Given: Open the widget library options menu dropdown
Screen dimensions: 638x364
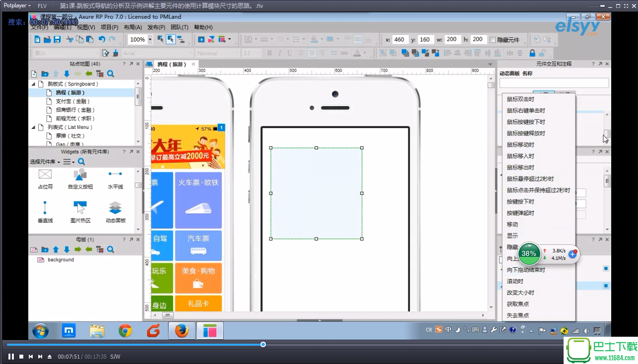Looking at the screenshot, I should [x=68, y=162].
